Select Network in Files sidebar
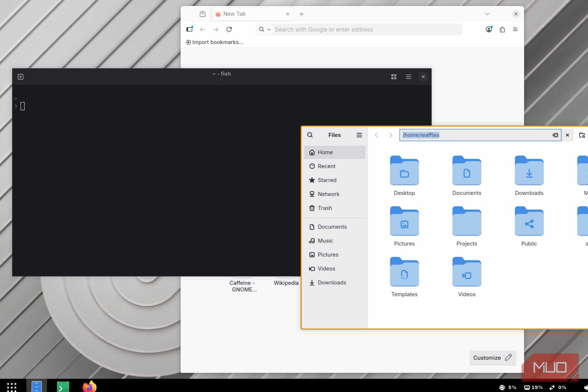 tap(335, 194)
